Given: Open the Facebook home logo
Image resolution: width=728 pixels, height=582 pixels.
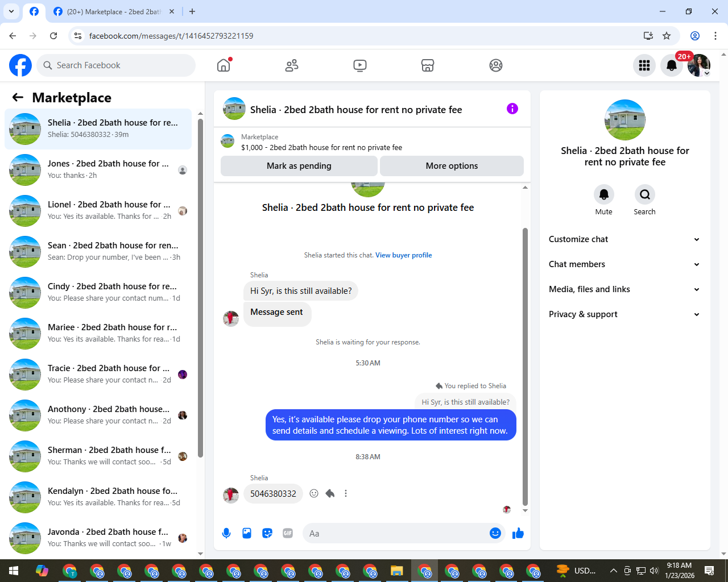Looking at the screenshot, I should point(20,65).
